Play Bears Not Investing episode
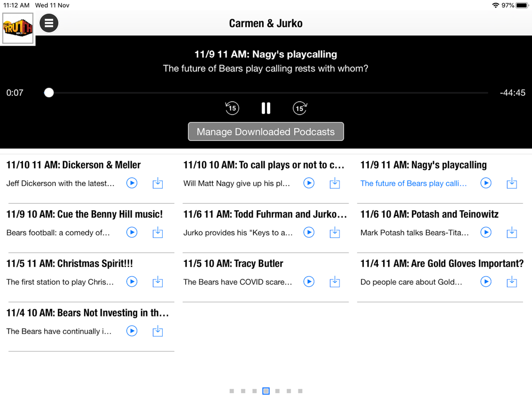532x399 pixels. [132, 331]
